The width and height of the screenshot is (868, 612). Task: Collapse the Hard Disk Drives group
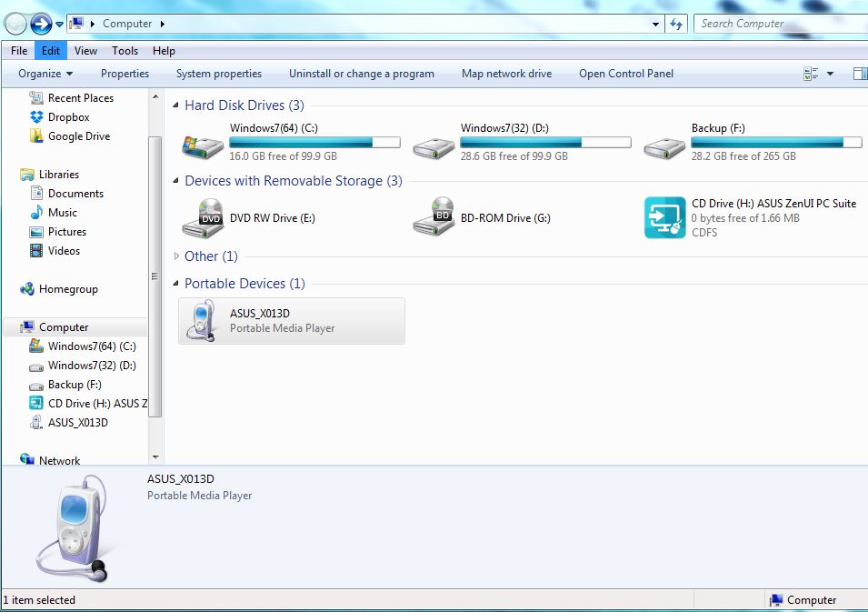click(175, 105)
